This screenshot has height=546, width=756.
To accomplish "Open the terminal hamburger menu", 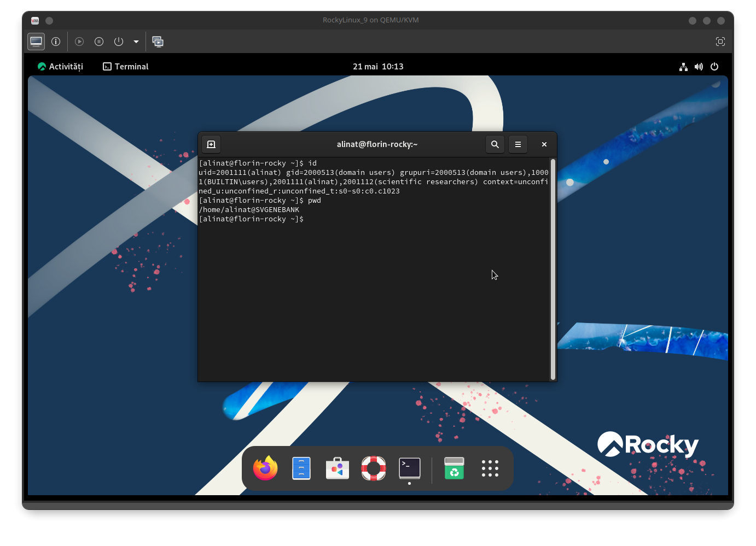I will [x=518, y=144].
